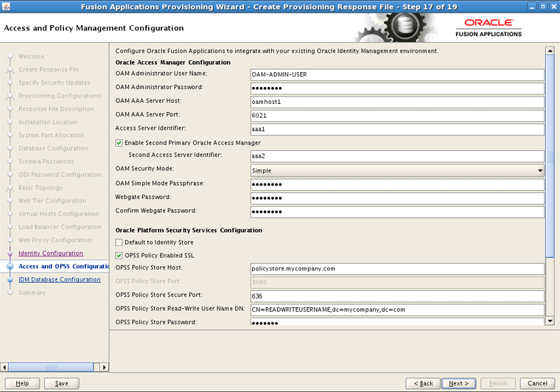Image resolution: width=560 pixels, height=392 pixels.
Task: Click the Specify Security Updates step label
Action: 55,83
